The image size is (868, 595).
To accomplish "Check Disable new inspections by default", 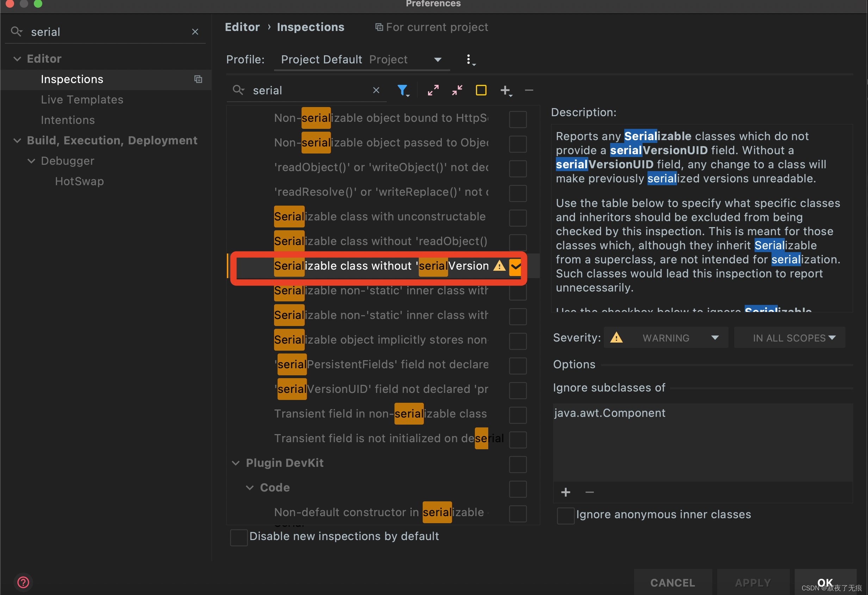I will click(238, 537).
